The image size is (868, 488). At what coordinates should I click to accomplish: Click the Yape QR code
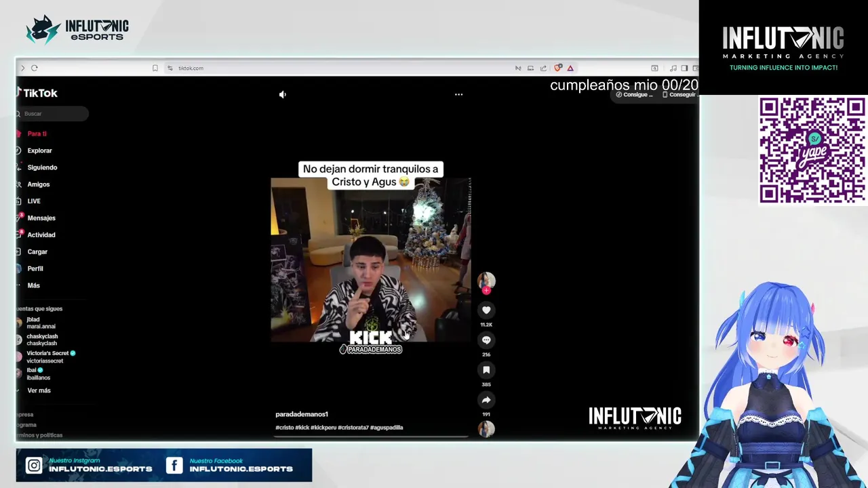[812, 150]
